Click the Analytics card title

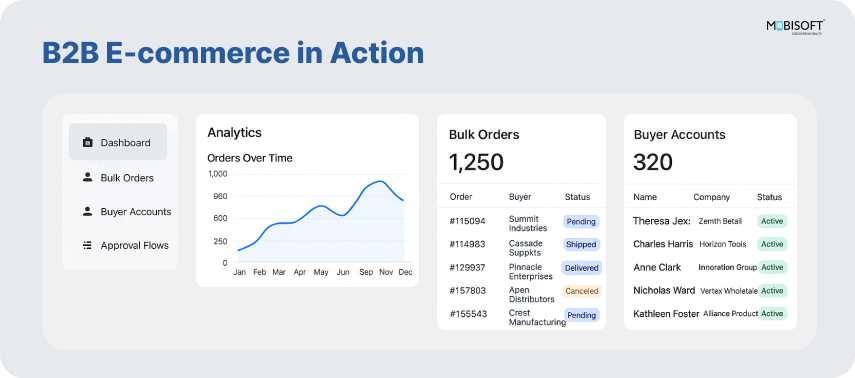click(x=234, y=133)
